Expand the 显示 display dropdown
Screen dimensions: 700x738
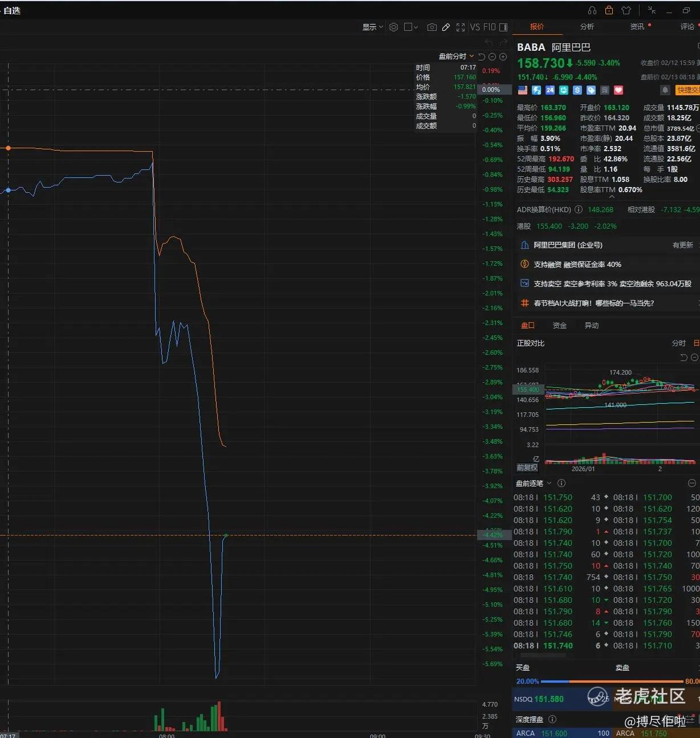pyautogui.click(x=373, y=27)
